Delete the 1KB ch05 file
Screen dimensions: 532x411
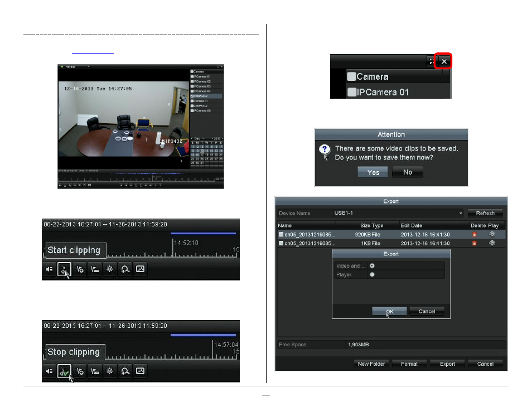(x=475, y=243)
